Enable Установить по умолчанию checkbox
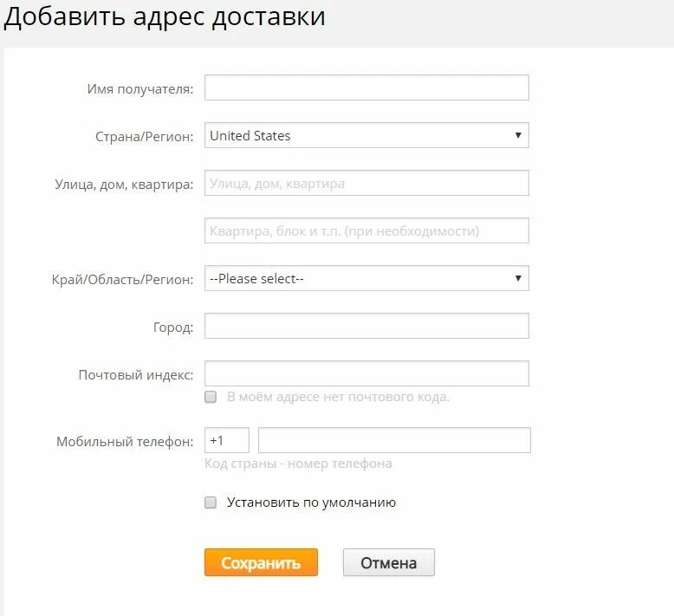 (x=211, y=503)
